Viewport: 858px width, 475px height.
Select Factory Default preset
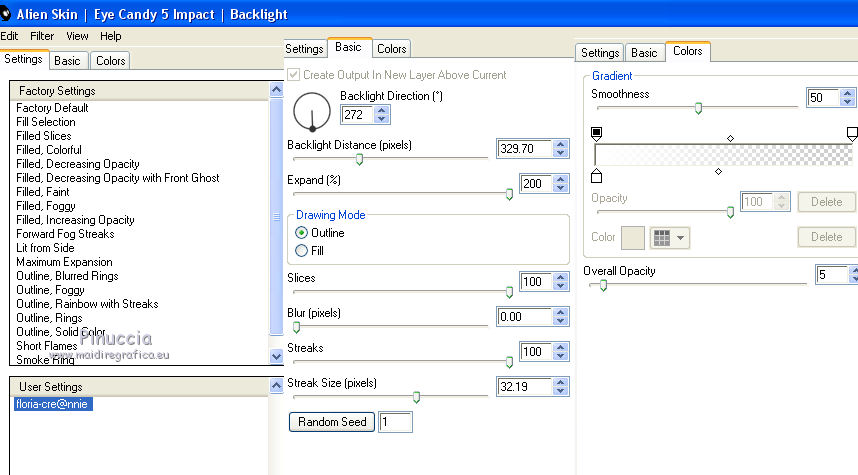(x=52, y=108)
